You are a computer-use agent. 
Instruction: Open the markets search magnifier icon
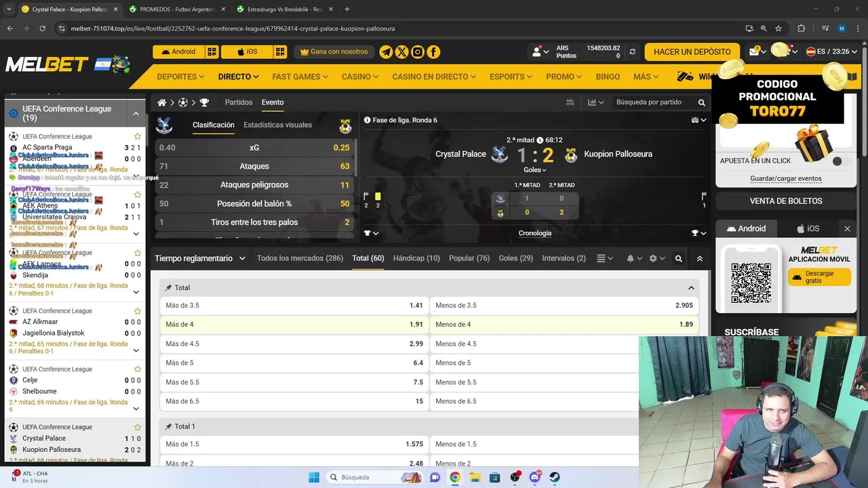pos(678,258)
